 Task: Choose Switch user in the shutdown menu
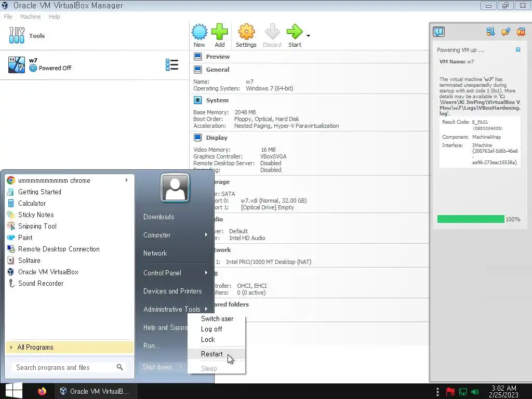(x=217, y=318)
